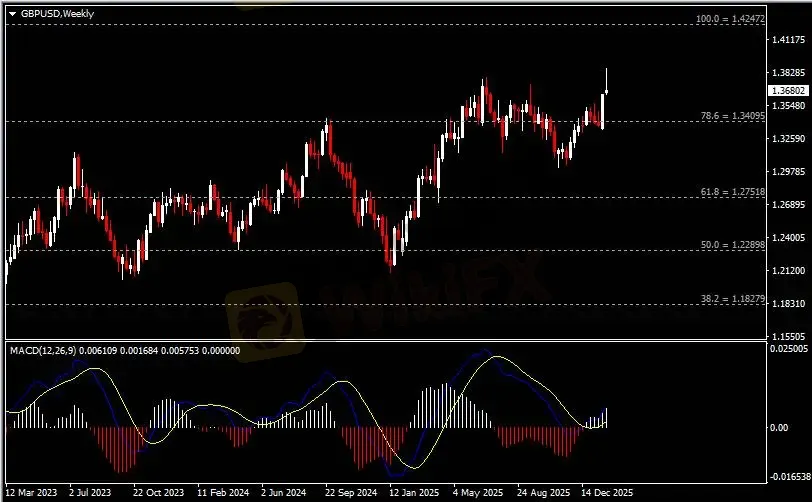Click the 12 Mar 2023 date label
The image size is (812, 502).
(32, 492)
